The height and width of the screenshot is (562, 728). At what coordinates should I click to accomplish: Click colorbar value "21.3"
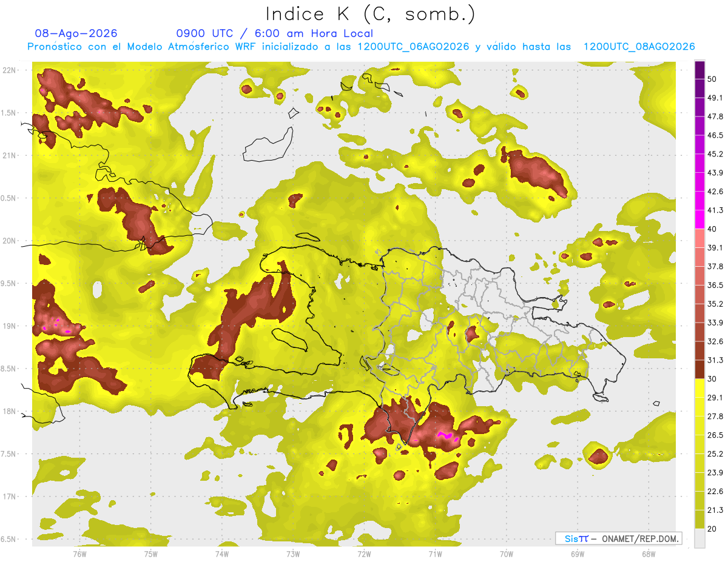point(715,510)
